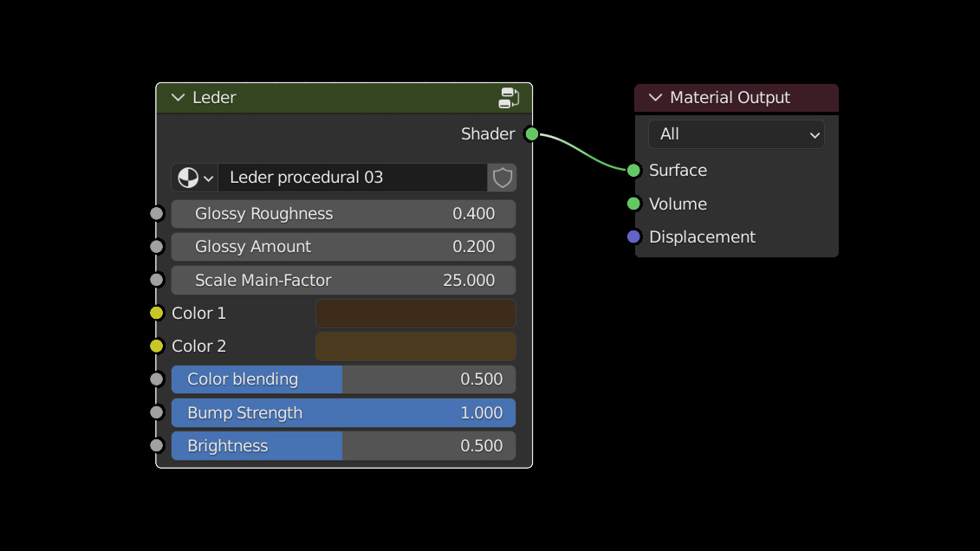Click the Glossy Roughness input socket

click(156, 213)
